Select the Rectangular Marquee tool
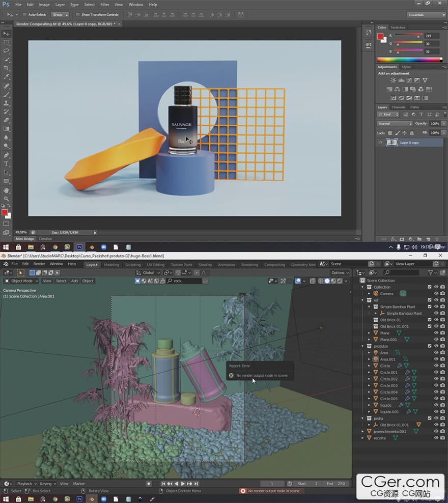This screenshot has width=448, height=503. tap(6, 42)
